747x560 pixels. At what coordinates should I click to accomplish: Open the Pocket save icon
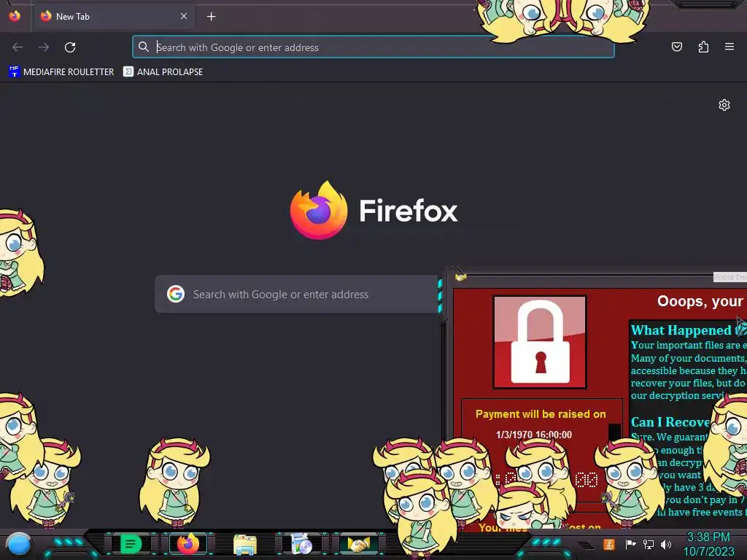click(676, 47)
